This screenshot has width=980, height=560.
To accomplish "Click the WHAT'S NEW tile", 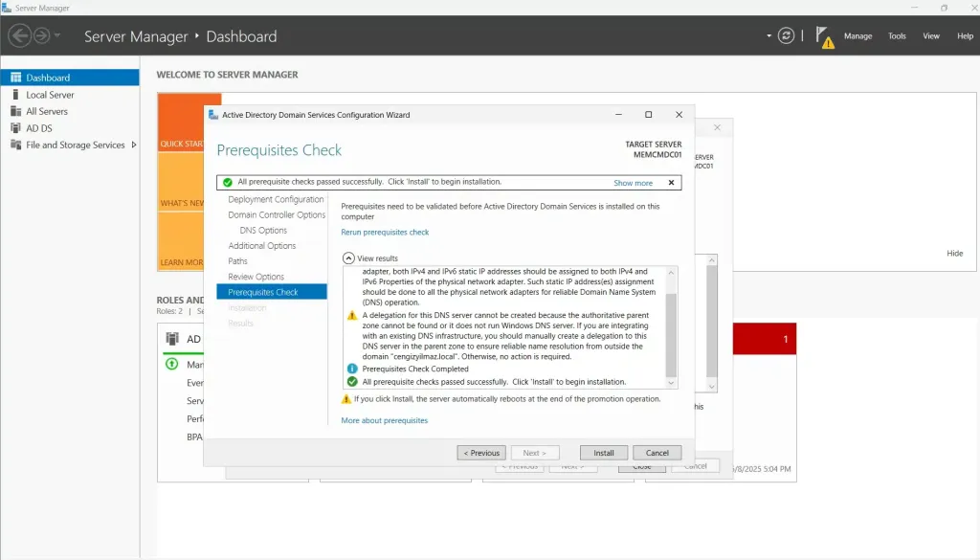I will [x=181, y=182].
